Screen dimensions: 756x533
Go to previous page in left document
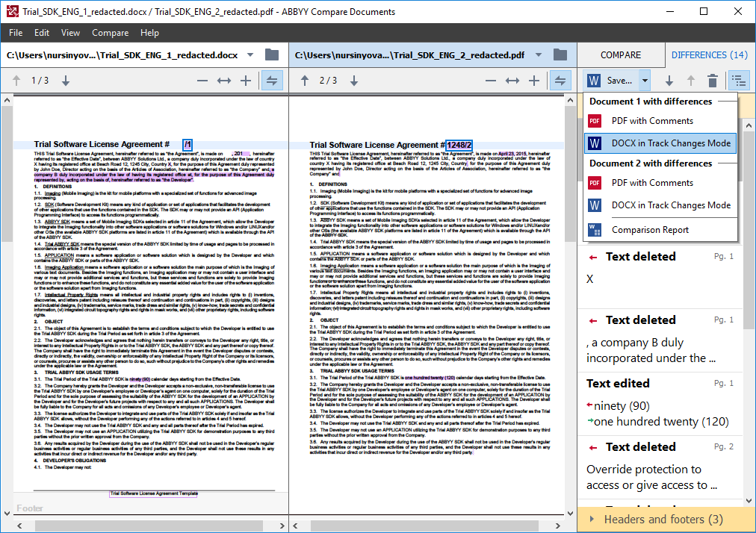point(16,81)
